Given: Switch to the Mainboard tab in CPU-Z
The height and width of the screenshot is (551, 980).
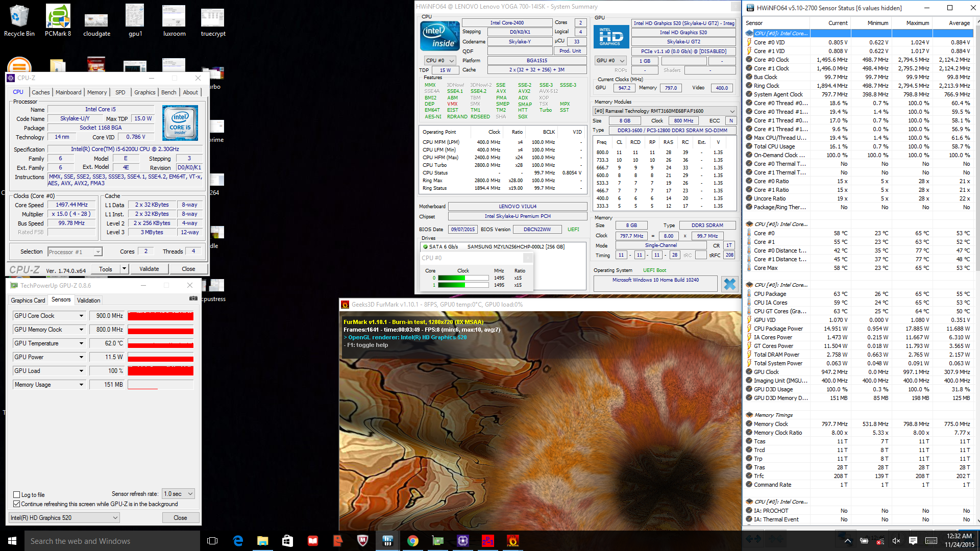Looking at the screenshot, I should pos(68,92).
